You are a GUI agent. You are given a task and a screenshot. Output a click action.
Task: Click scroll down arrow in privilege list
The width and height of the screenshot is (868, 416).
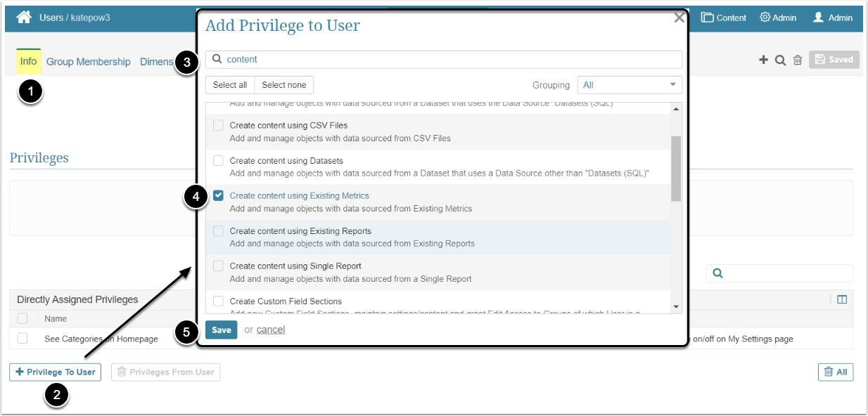click(x=677, y=306)
